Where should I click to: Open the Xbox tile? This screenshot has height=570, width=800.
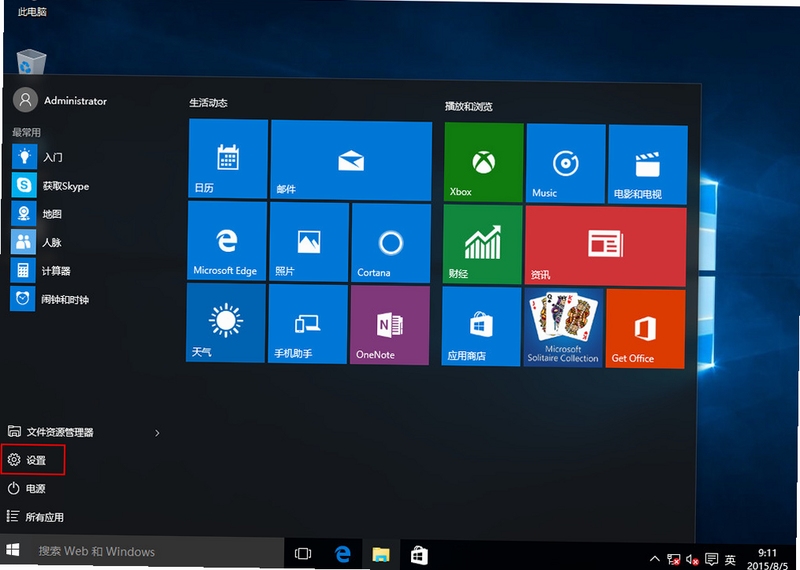[x=484, y=162]
